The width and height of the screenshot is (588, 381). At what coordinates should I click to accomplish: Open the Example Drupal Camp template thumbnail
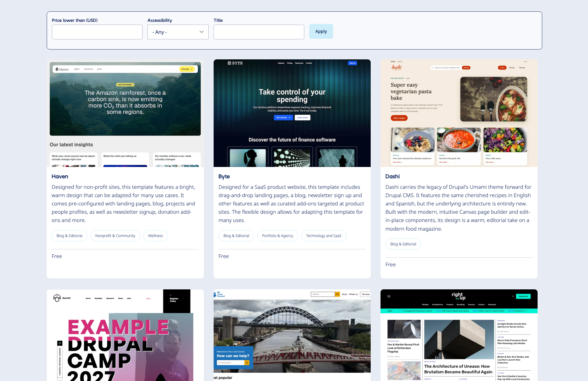[x=125, y=335]
